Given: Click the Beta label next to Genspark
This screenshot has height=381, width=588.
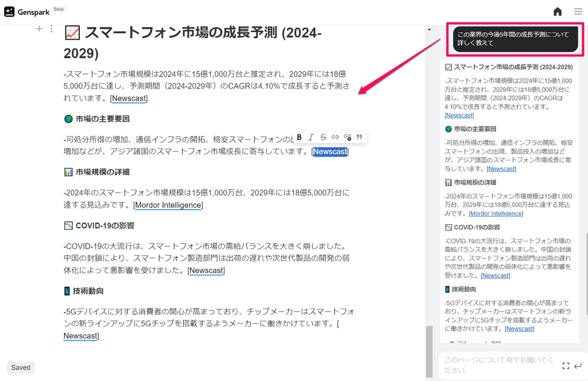Looking at the screenshot, I should pos(59,9).
